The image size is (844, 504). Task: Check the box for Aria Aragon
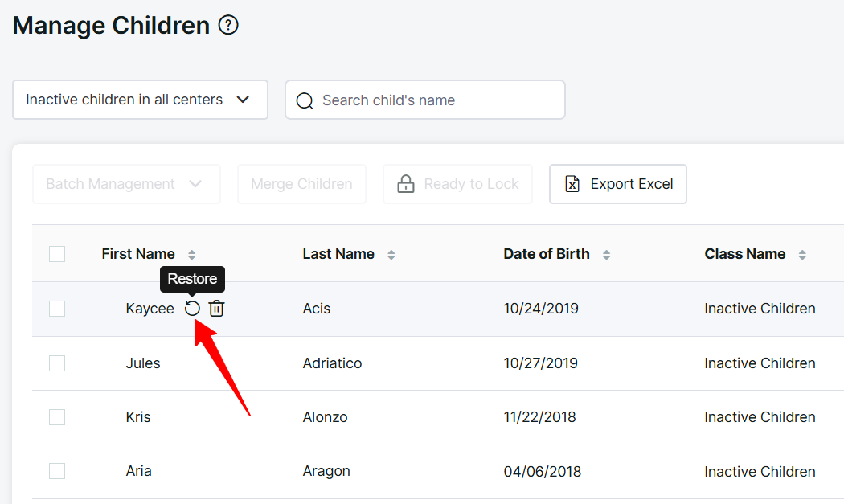pyautogui.click(x=57, y=471)
